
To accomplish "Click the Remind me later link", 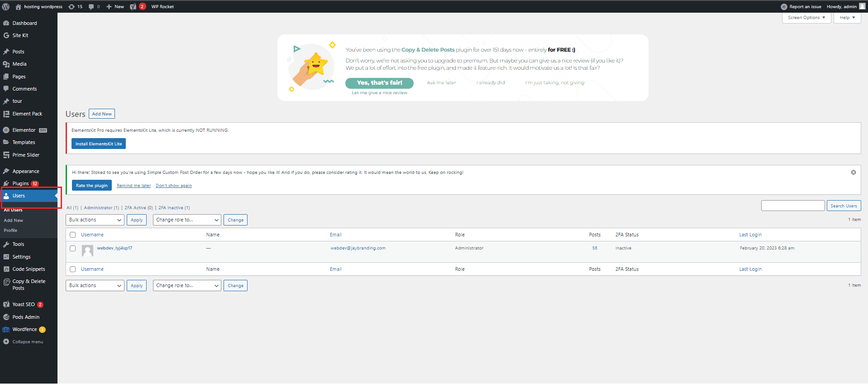I will point(134,186).
